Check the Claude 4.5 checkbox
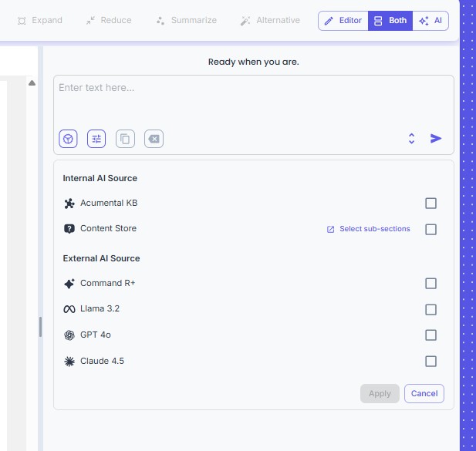Viewport: 476px width, 451px height. (430, 362)
